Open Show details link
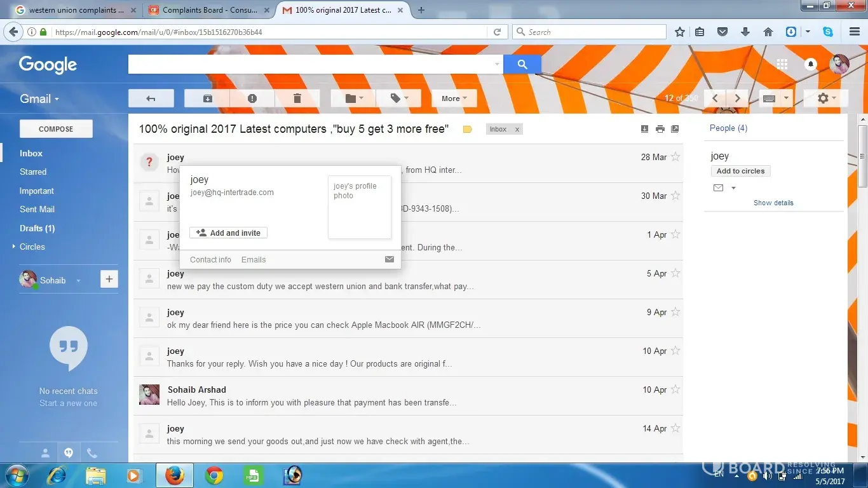This screenshot has width=868, height=488. pyautogui.click(x=773, y=203)
